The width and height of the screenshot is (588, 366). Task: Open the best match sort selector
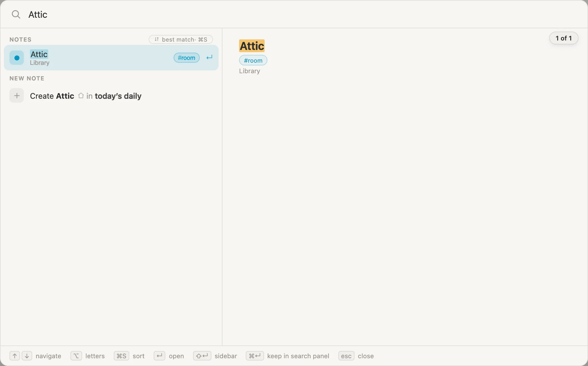click(x=181, y=39)
